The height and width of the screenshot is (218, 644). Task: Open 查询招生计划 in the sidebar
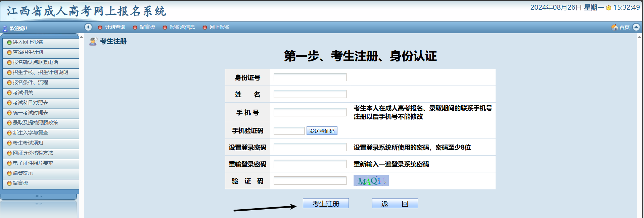(x=28, y=52)
